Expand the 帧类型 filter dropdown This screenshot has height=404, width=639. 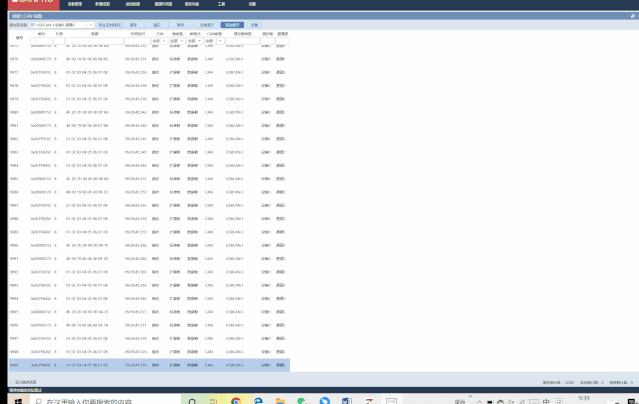point(182,41)
